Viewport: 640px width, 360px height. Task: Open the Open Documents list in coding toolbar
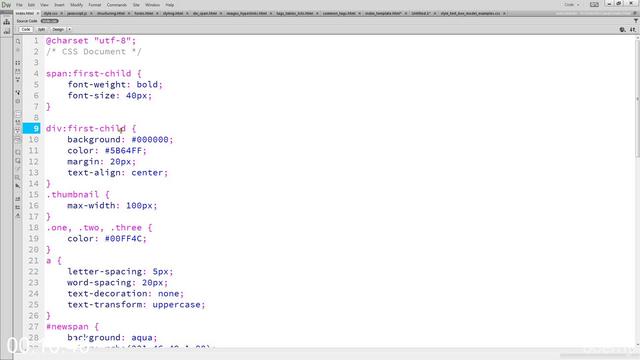coord(18,41)
